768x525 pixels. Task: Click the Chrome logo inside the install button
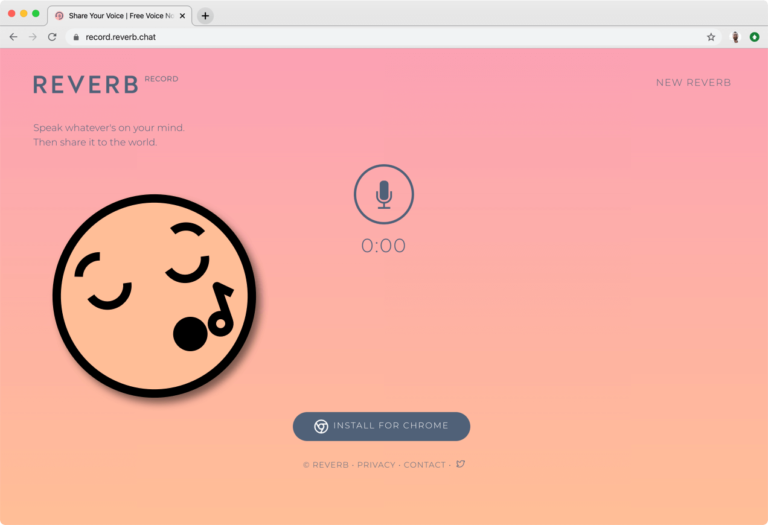[x=321, y=426]
